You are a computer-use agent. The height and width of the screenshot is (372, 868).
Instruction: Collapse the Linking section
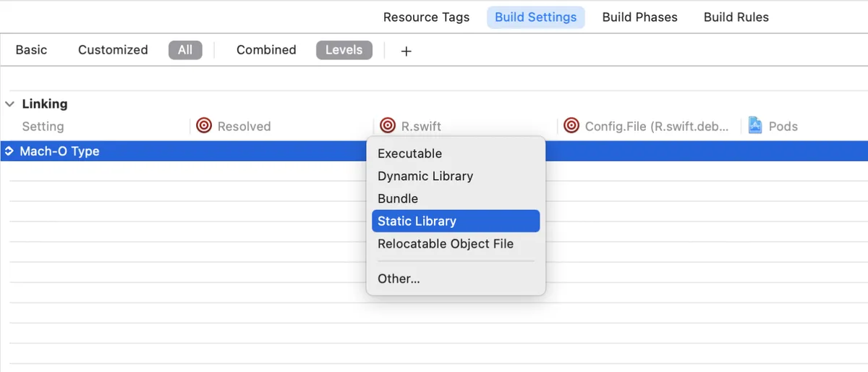pyautogui.click(x=9, y=104)
